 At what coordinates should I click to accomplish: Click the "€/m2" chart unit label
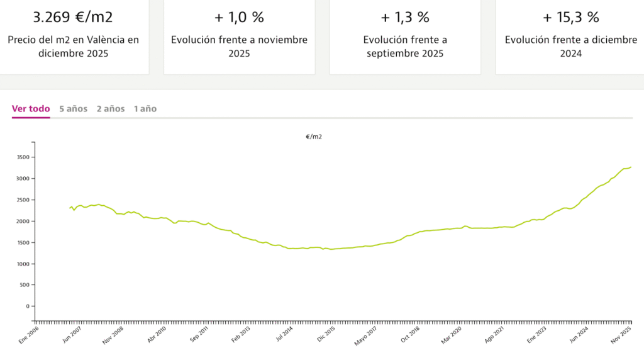point(314,136)
